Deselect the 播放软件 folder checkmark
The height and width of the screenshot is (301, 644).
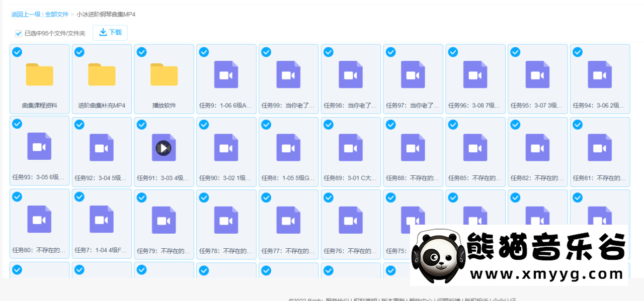point(141,52)
